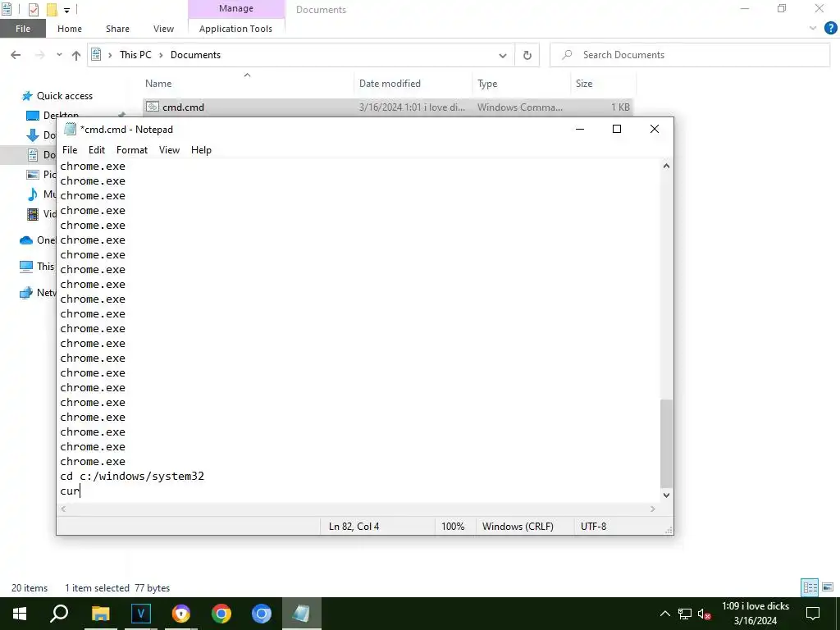The height and width of the screenshot is (630, 840).
Task: Open Notepad's View menu
Action: 169,150
